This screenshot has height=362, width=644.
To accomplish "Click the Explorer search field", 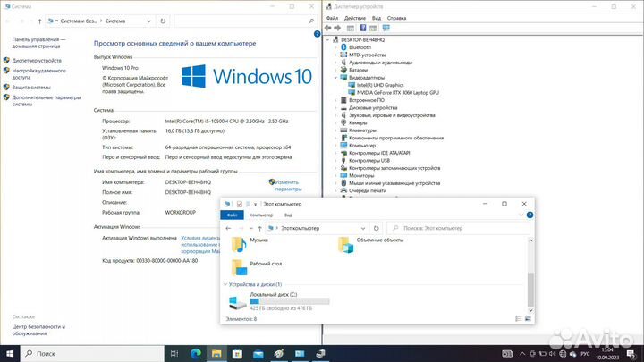I will [x=456, y=228].
